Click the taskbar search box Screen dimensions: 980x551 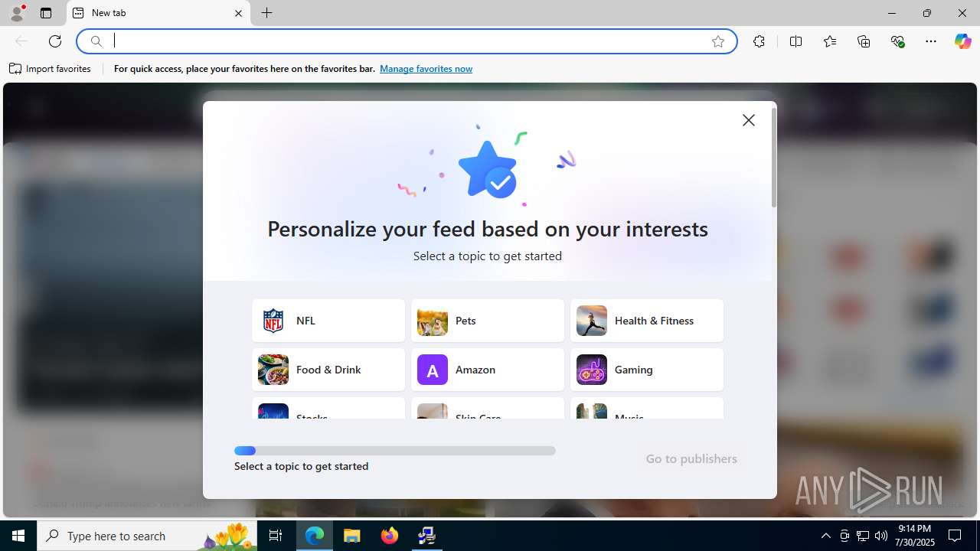[x=147, y=536]
